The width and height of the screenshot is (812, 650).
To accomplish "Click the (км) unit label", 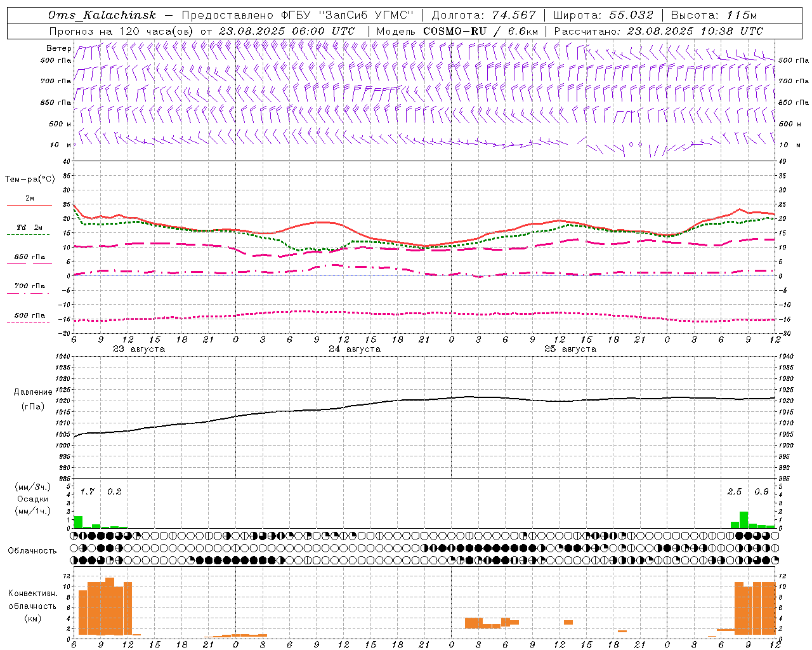I will coord(32,618).
